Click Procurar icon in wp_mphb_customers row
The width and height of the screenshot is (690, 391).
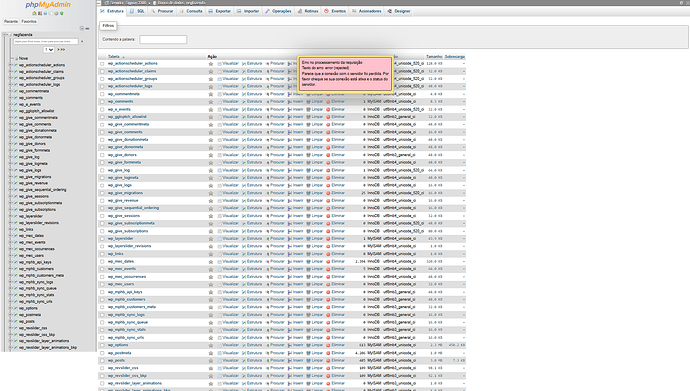tap(268, 300)
